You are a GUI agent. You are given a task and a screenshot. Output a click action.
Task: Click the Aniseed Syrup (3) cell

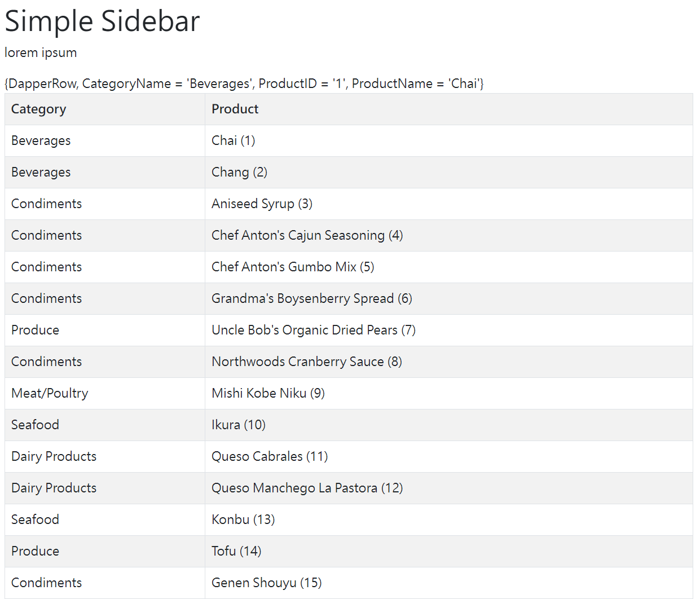click(x=262, y=204)
